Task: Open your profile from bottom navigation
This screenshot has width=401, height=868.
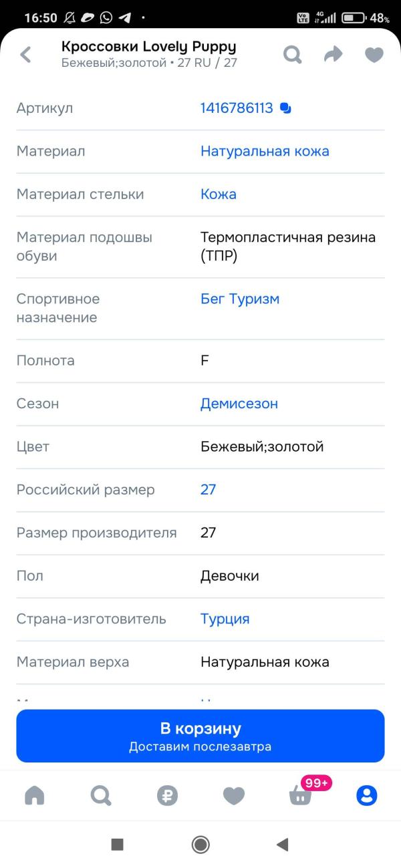Action: (366, 795)
